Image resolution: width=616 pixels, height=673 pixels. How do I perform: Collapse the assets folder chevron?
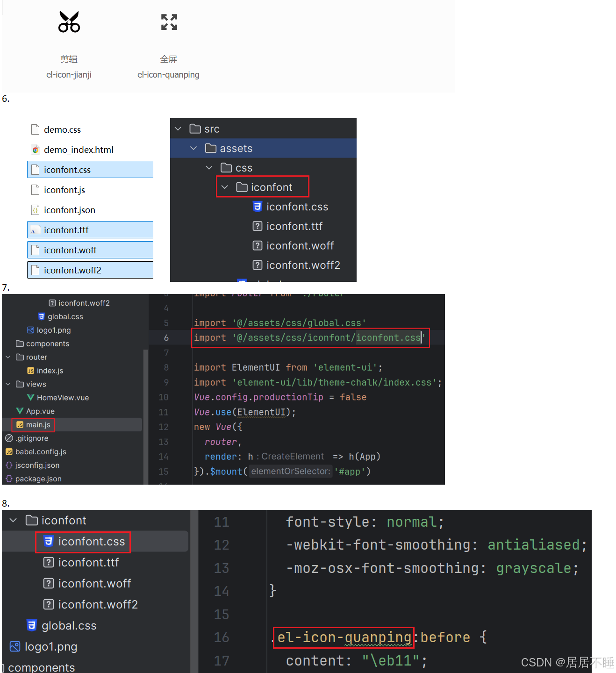click(x=193, y=148)
